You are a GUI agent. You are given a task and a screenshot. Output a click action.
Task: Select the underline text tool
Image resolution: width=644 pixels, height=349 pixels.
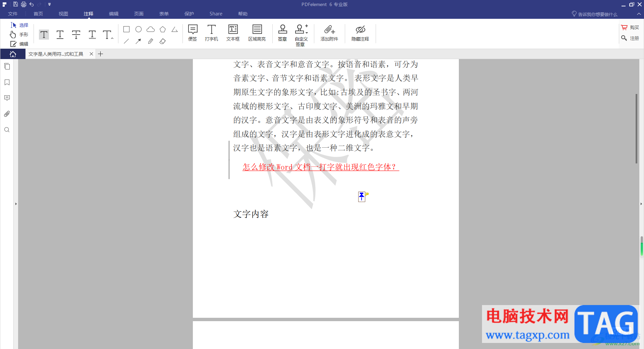(60, 35)
